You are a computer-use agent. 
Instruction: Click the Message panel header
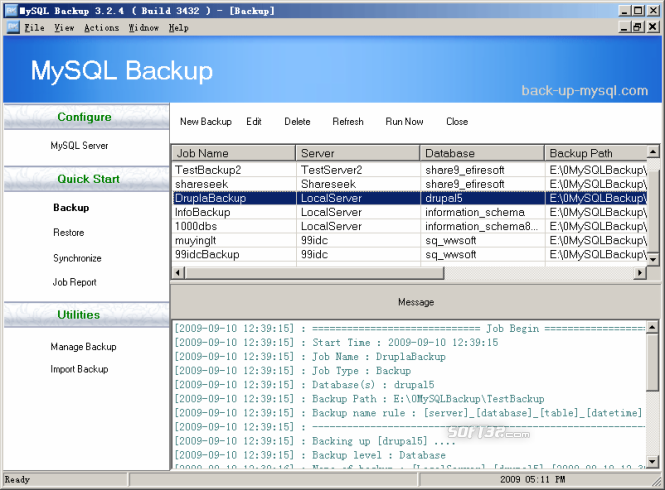pyautogui.click(x=416, y=302)
